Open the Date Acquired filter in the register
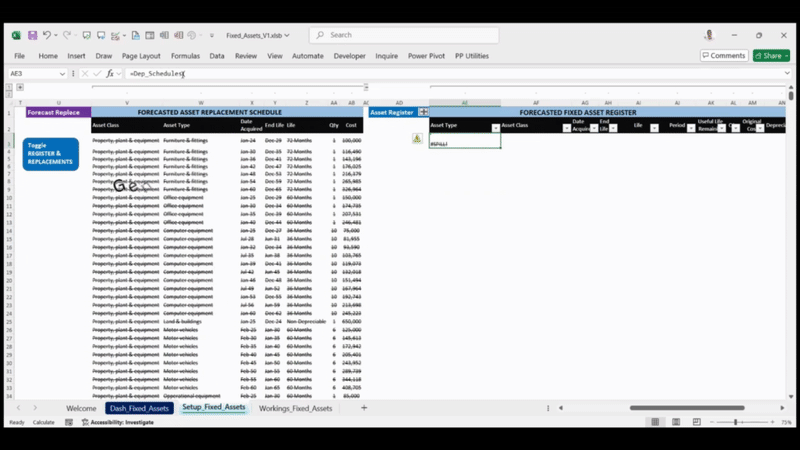Viewport: 800px width, 450px height. tap(594, 128)
